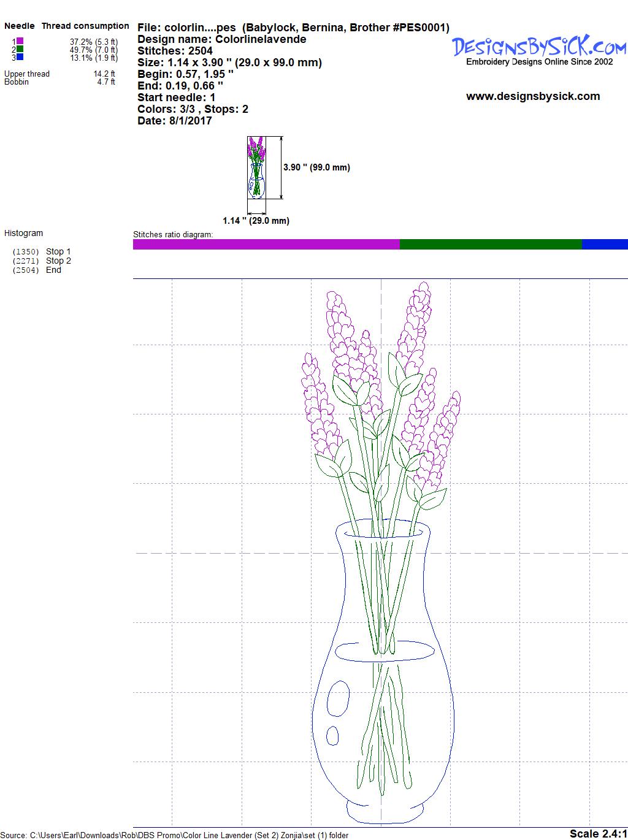Click the DesignsBySick.com logo
Image resolution: width=628 pixels, height=840 pixels.
[539, 48]
